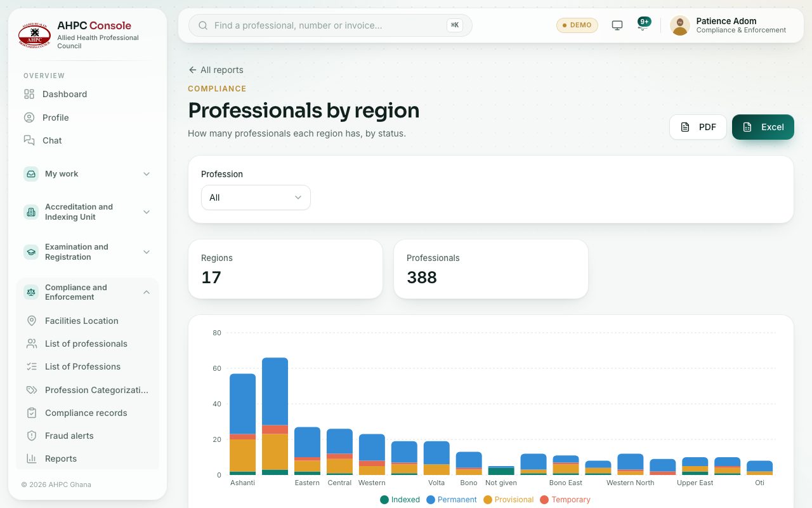
Task: Toggle the Permanent legend series
Action: [452, 500]
